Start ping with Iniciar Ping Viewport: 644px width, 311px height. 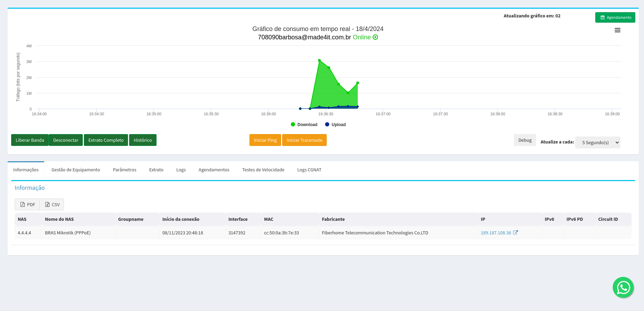coord(265,140)
